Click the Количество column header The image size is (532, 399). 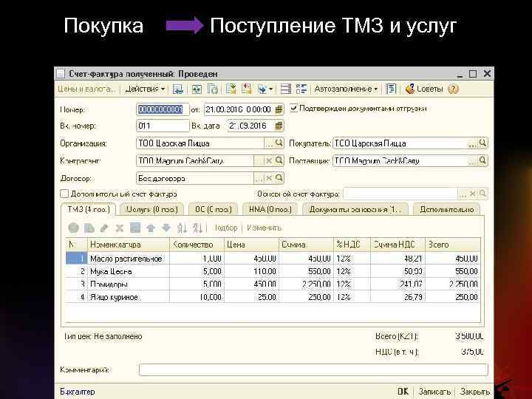click(x=197, y=245)
